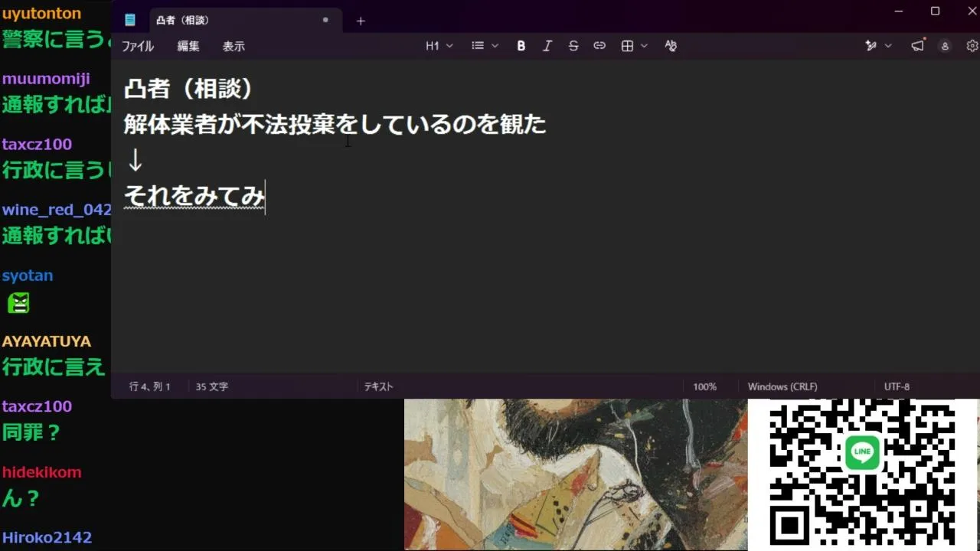Click the LINE logo in QR code

point(862,452)
